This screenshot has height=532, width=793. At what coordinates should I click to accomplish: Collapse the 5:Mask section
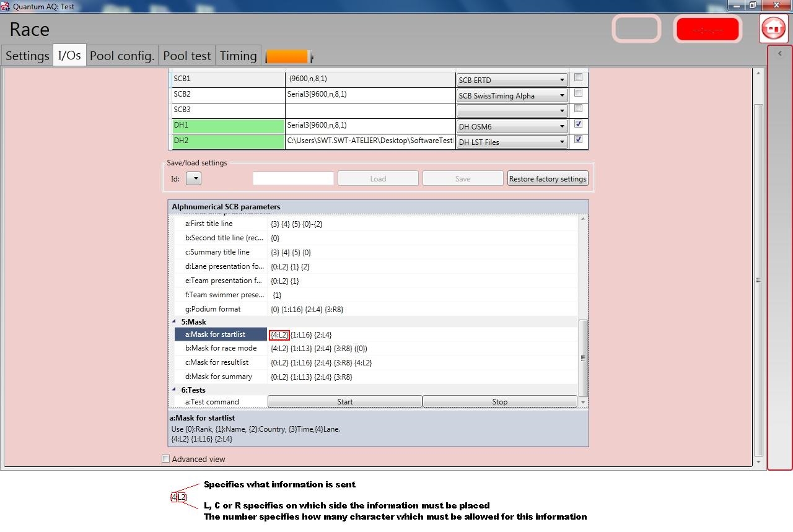point(175,322)
